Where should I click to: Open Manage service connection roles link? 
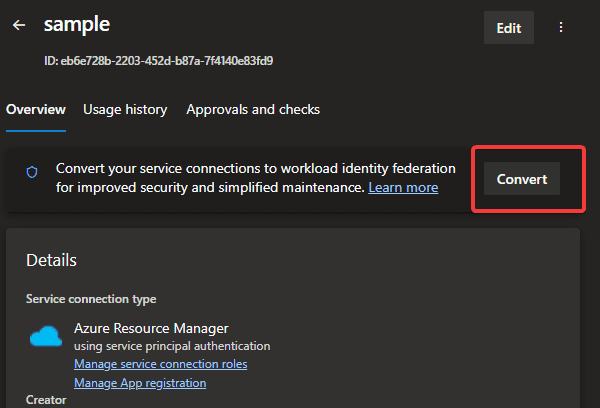coord(161,364)
